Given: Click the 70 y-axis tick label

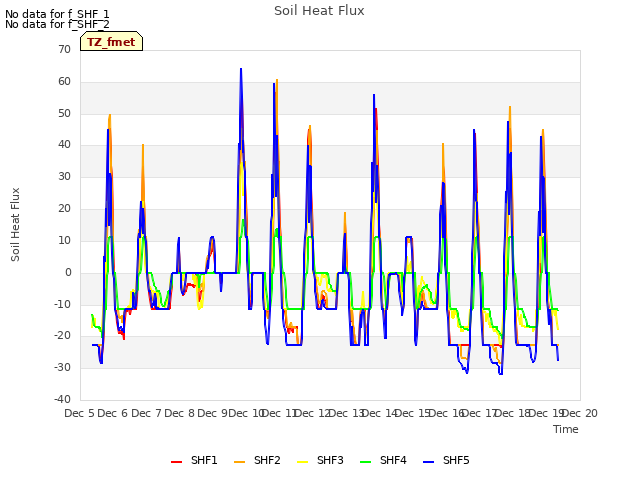Looking at the screenshot, I should [x=64, y=49].
